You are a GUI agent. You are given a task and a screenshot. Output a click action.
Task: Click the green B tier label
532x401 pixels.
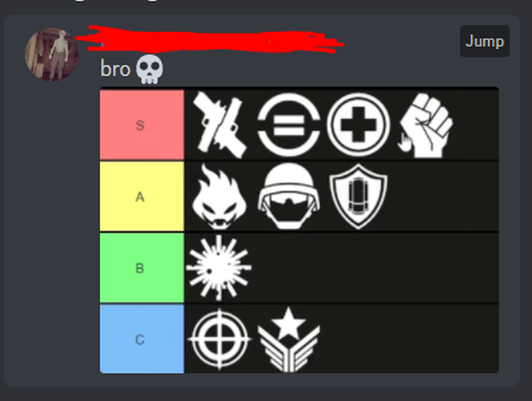coord(142,268)
